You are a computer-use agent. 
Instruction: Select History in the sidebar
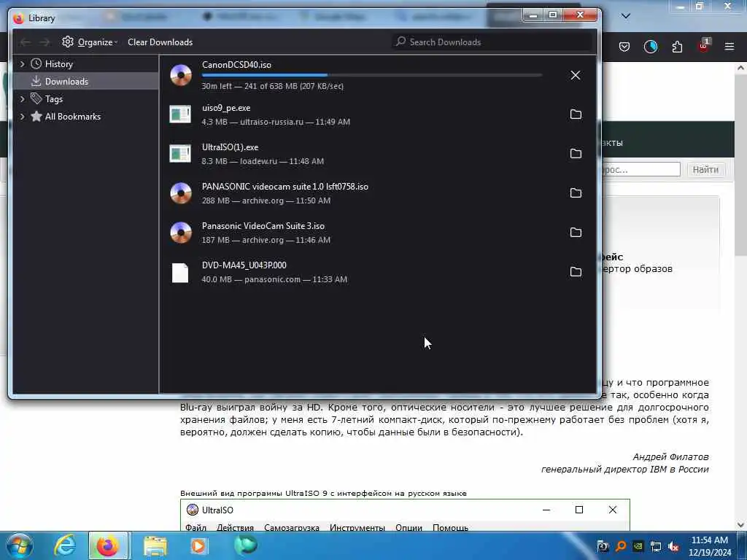[x=58, y=64]
